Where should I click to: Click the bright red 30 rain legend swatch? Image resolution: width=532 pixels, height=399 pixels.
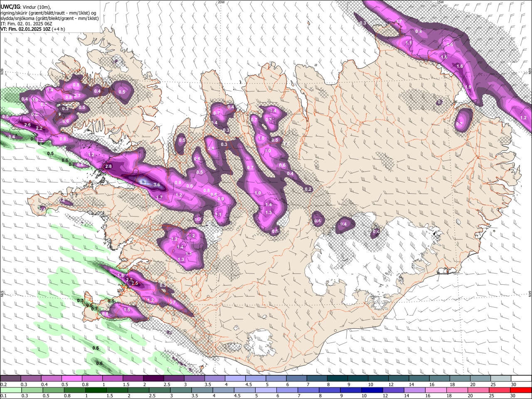521,390
